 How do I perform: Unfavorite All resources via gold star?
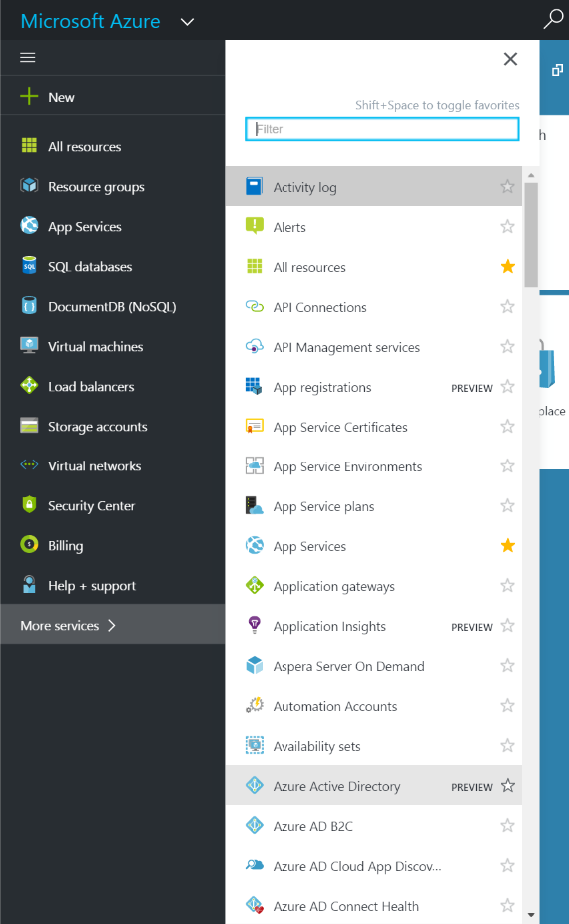click(507, 266)
